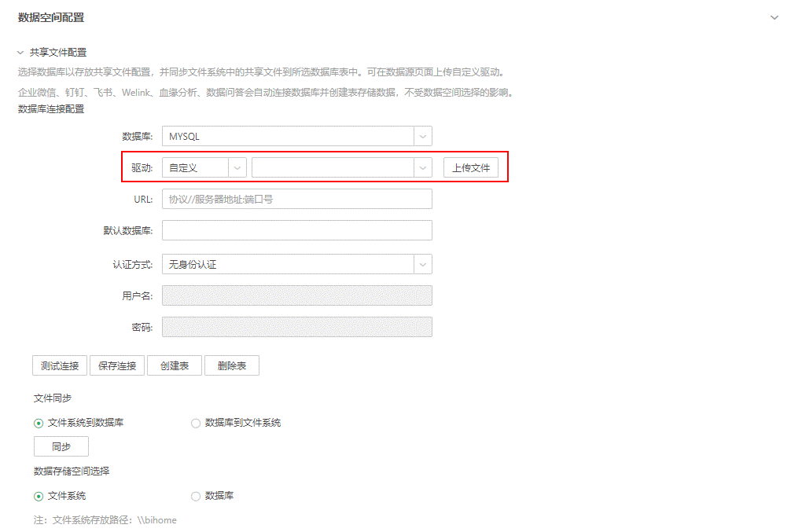Click the 用户名 input field
This screenshot has width=791, height=532.
[296, 295]
